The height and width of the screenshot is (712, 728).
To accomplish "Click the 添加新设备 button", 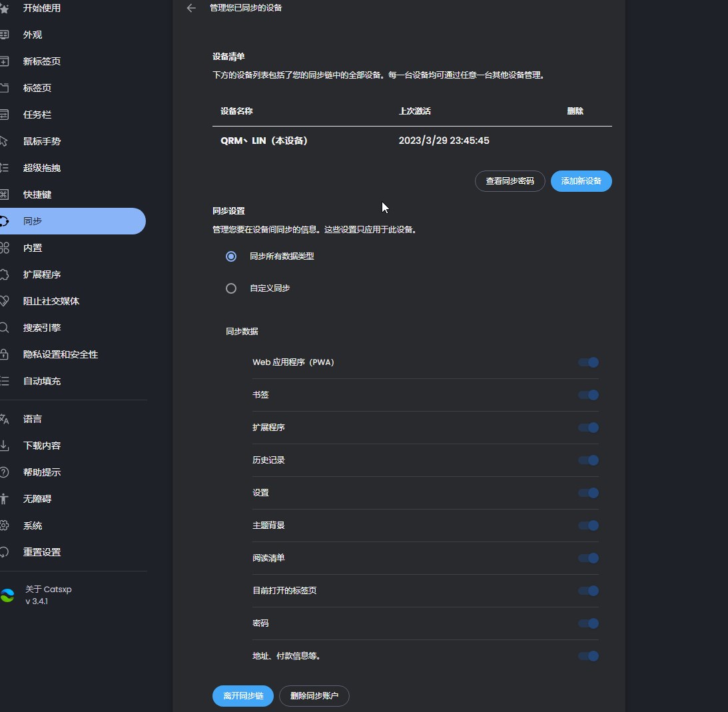I will [581, 181].
